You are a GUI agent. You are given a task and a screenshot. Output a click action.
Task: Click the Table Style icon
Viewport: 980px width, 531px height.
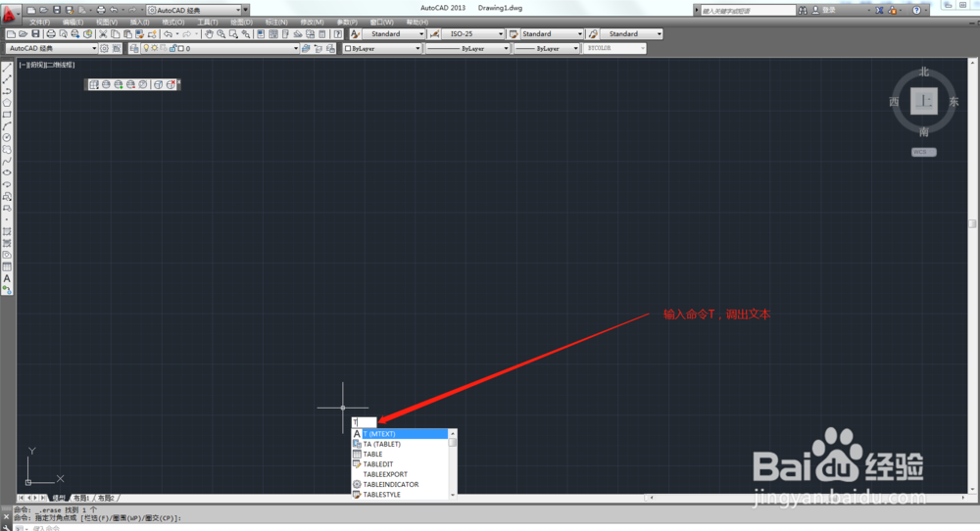tap(514, 33)
